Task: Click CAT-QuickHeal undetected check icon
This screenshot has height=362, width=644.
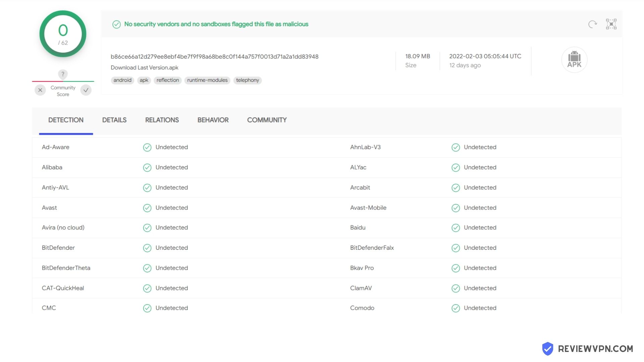Action: tap(147, 288)
